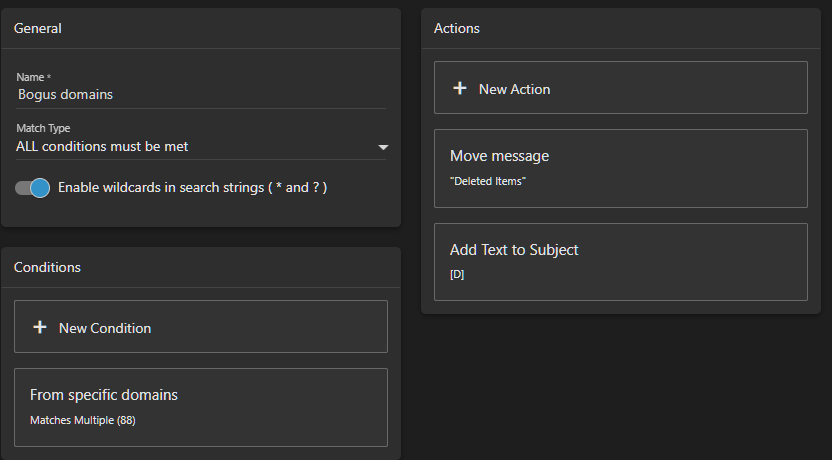This screenshot has height=460, width=832.
Task: Open the Match Type dropdown arrow
Action: tap(383, 147)
